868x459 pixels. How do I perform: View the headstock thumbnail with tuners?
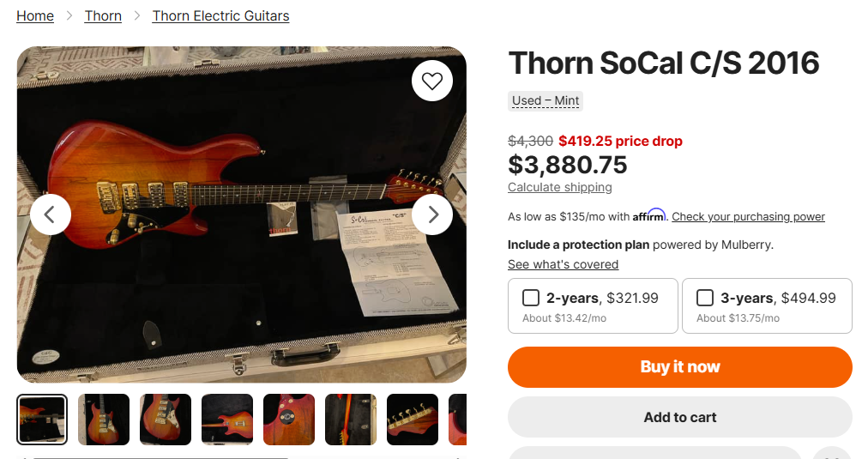pos(413,420)
